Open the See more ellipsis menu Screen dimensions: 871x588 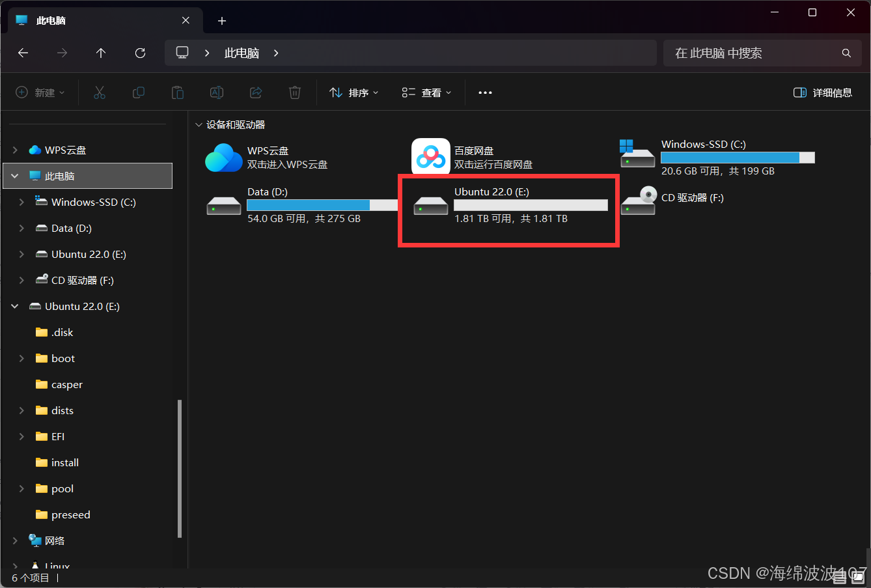(485, 92)
